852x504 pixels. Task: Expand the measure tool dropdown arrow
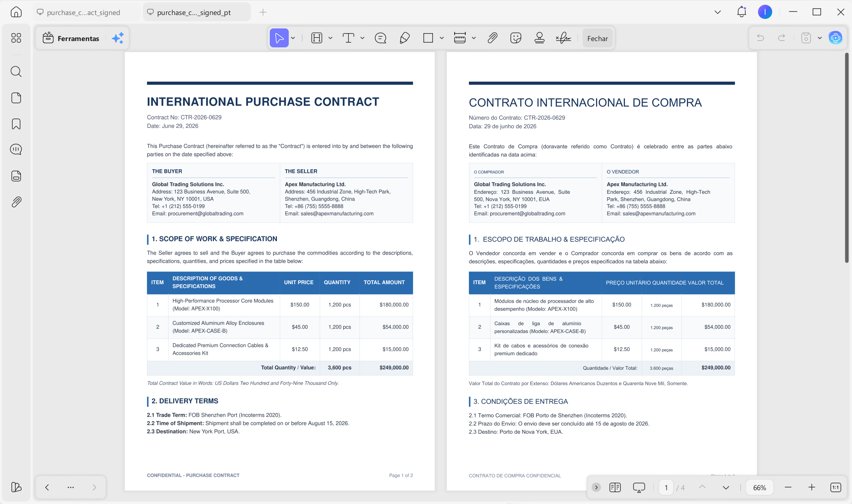[474, 38]
